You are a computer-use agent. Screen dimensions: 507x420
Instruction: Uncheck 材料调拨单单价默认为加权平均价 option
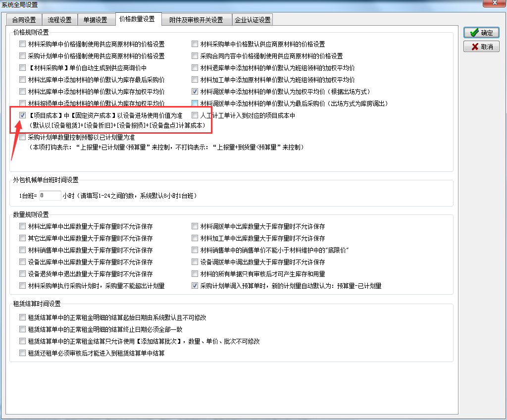195,92
